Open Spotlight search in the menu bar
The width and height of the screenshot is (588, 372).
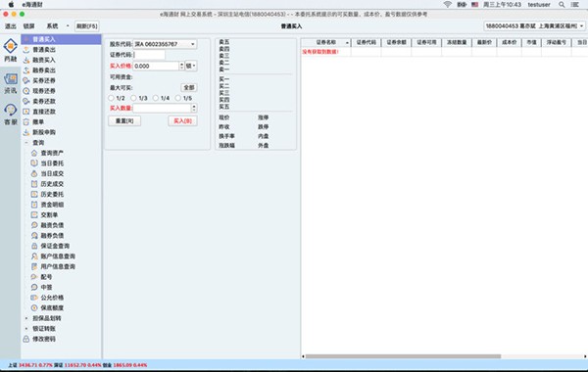coord(562,5)
